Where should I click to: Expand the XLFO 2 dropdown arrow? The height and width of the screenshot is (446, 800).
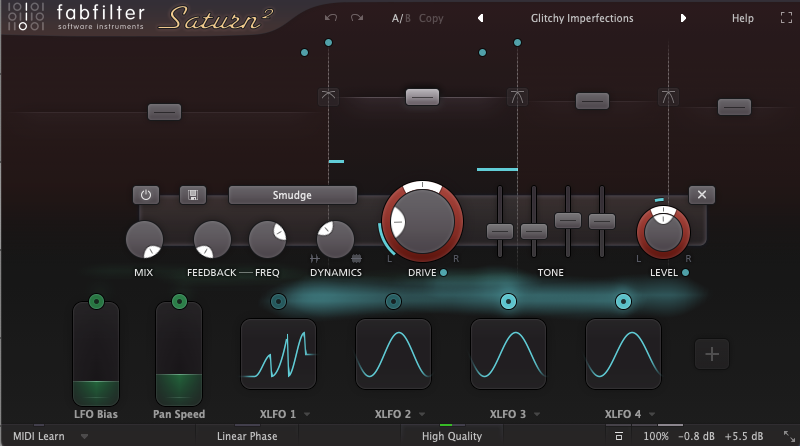click(422, 414)
